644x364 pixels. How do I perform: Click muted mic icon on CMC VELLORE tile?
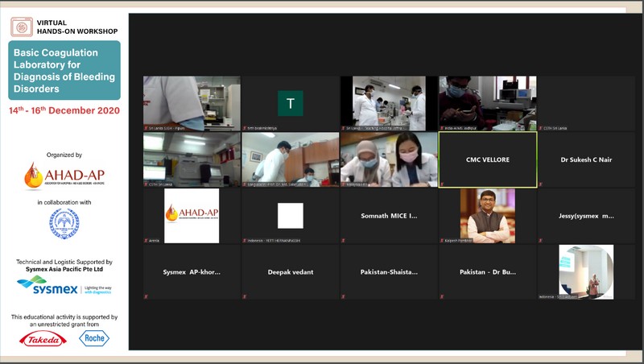pos(443,184)
